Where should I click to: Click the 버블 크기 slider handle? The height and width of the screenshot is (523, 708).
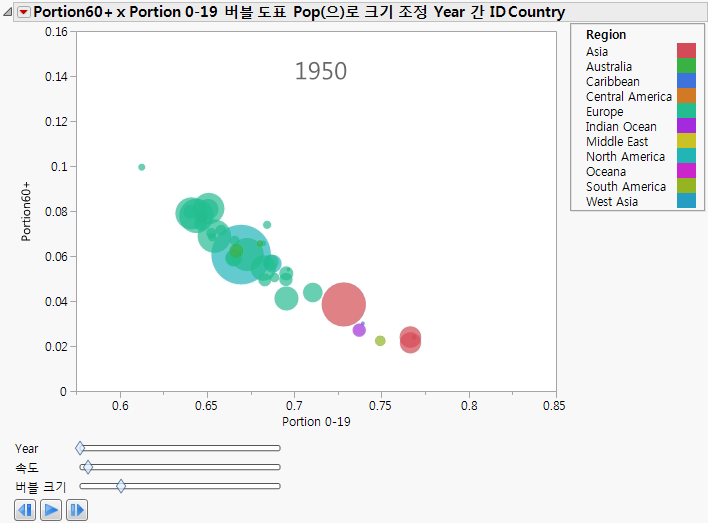(121, 486)
